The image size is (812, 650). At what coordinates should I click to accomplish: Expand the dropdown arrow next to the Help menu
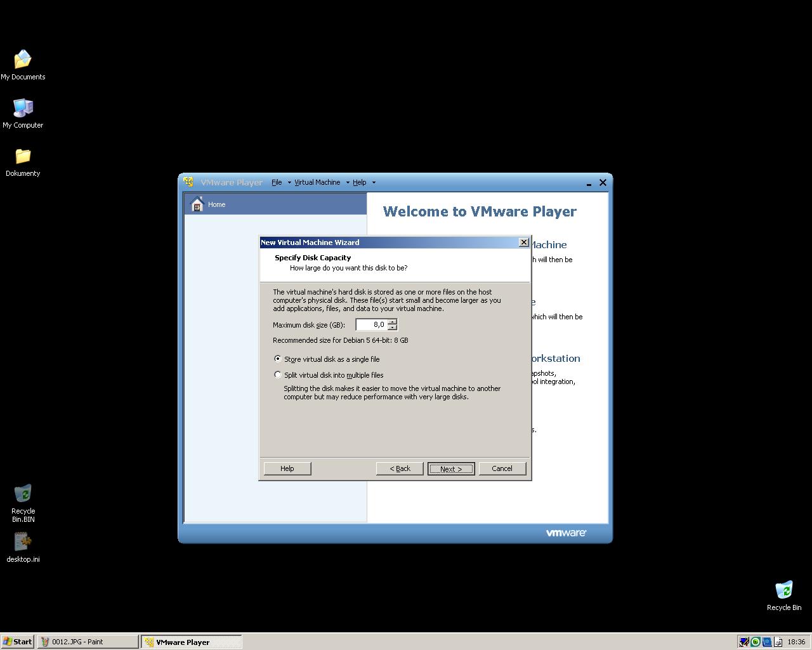tap(374, 182)
